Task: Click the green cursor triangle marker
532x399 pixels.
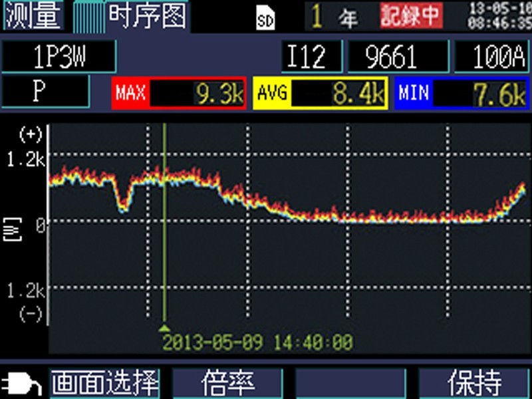Action: tap(164, 328)
